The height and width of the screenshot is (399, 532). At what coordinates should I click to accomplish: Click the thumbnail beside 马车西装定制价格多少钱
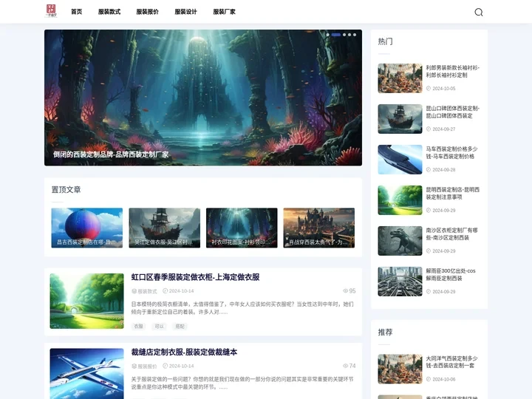click(400, 160)
